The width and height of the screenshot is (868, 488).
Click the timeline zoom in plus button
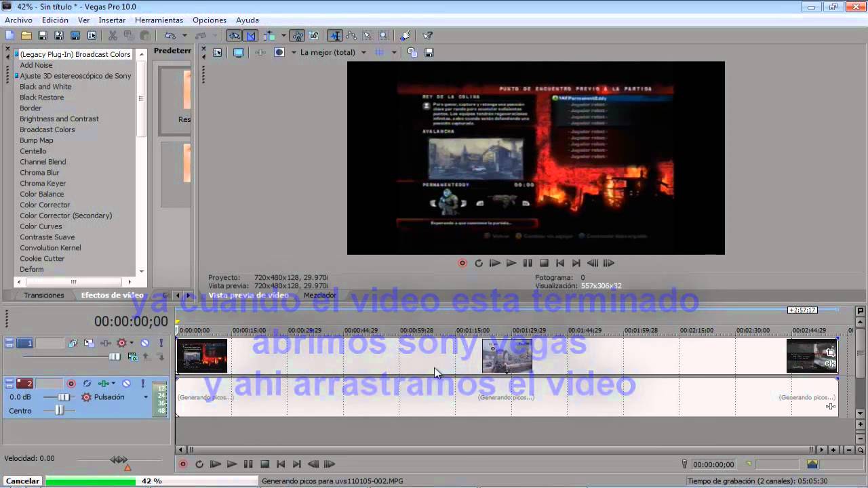(x=833, y=450)
